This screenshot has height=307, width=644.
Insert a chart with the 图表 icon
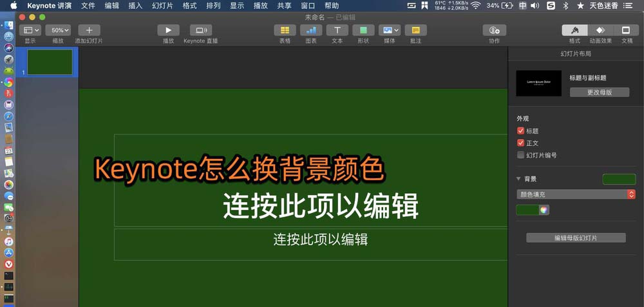click(311, 30)
